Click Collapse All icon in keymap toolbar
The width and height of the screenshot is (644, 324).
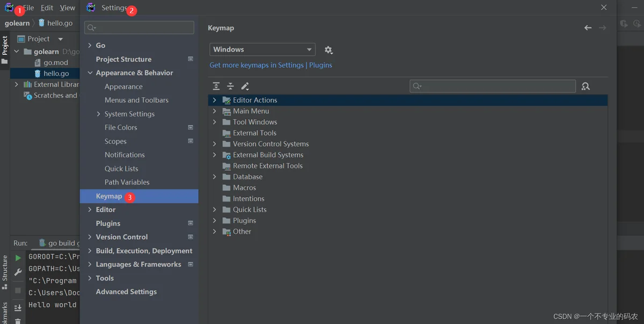tap(230, 86)
